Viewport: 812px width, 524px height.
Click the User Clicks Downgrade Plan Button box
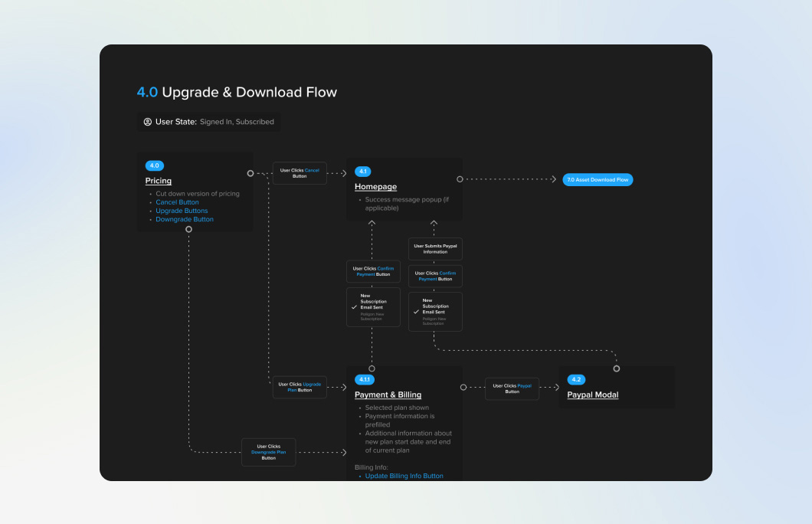[x=268, y=452]
